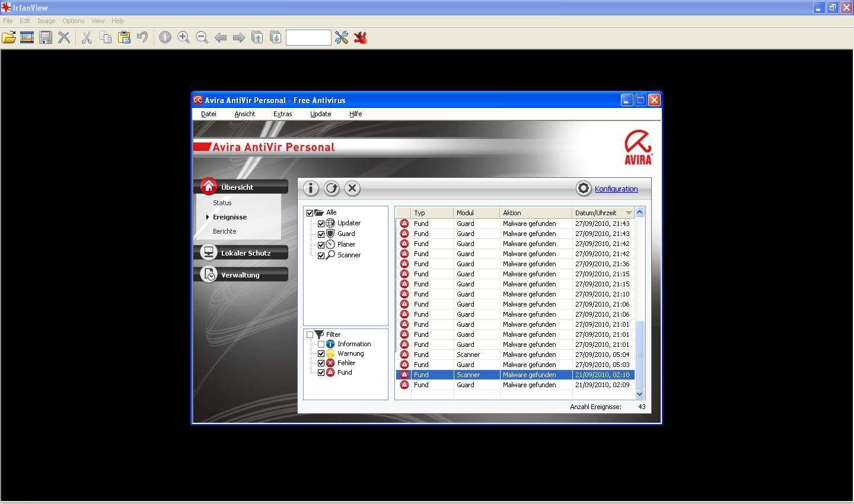This screenshot has width=854, height=504.
Task: Uncheck the Guard module checkbox
Action: [321, 234]
